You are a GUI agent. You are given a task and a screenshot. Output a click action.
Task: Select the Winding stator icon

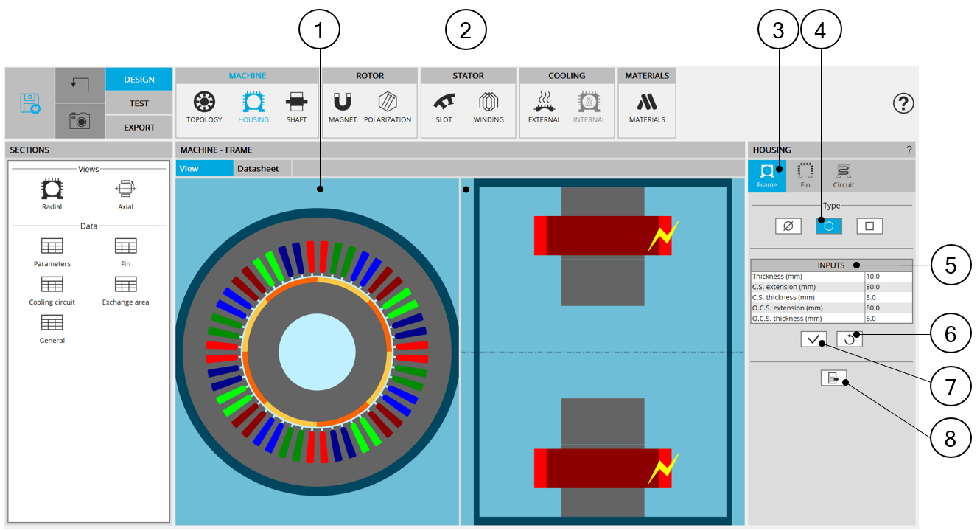click(x=489, y=108)
